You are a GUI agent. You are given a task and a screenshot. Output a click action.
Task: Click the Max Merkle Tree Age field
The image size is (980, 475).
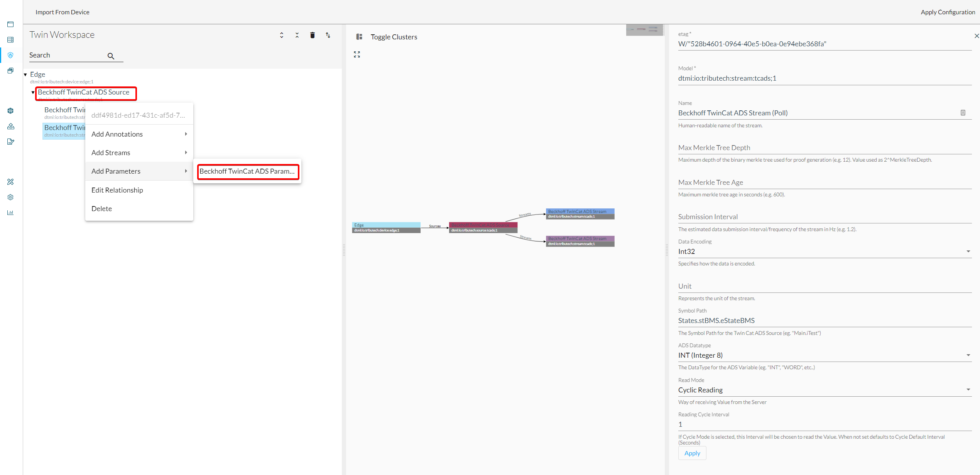[x=825, y=182]
